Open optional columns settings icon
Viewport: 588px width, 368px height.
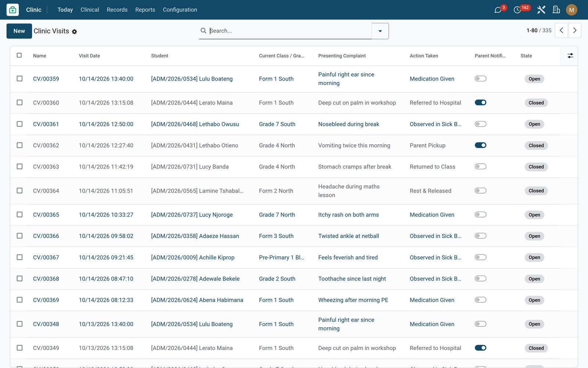[570, 56]
